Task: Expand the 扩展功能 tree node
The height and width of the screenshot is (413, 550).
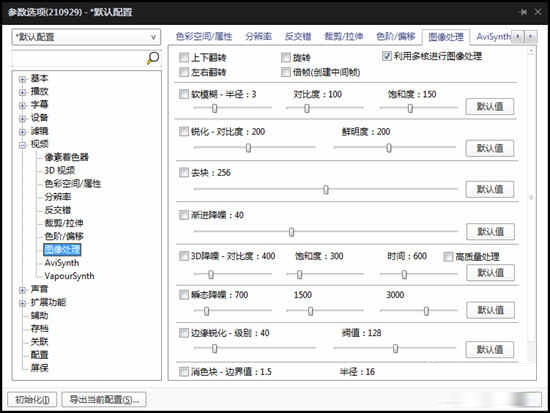Action: [22, 303]
